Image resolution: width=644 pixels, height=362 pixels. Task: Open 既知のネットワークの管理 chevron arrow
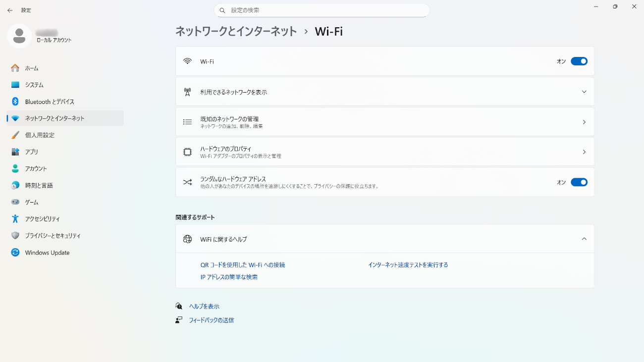click(584, 122)
